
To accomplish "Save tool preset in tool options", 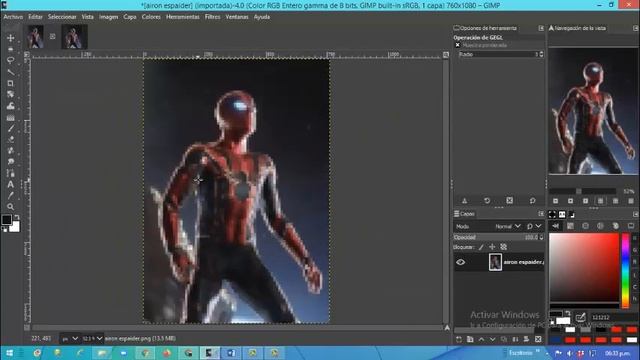I will 464,201.
